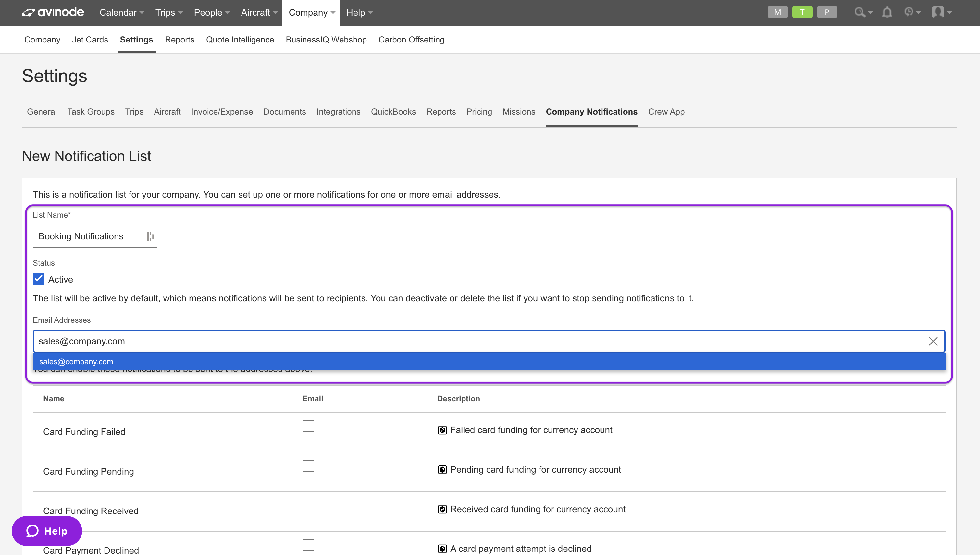Screen dimensions: 980x555
Task: Switch to the Pricing settings tab
Action: coord(479,112)
